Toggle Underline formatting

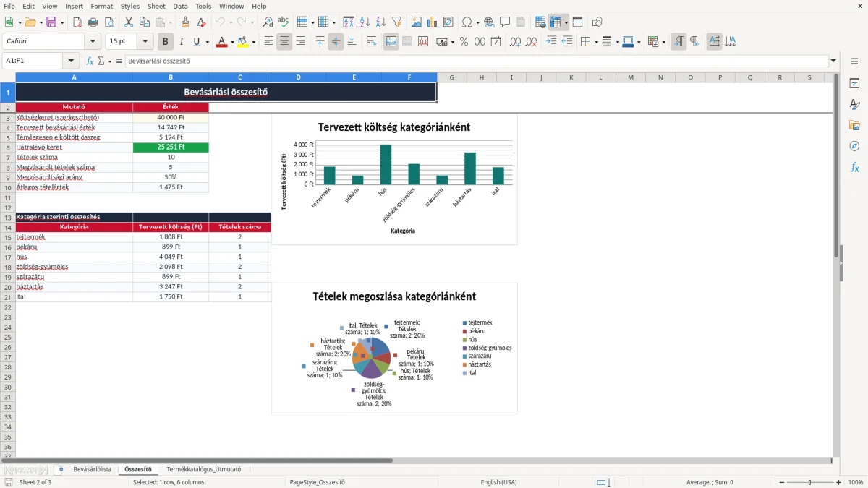196,41
